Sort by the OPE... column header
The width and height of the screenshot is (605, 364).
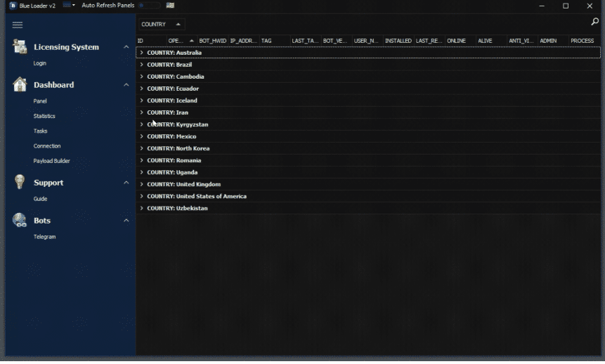182,41
